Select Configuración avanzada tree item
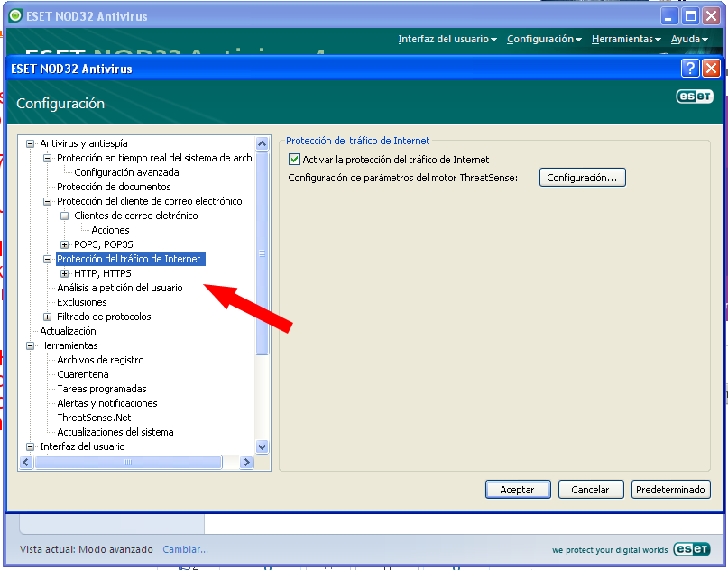Viewport: 728px width, 570px height. click(x=126, y=172)
